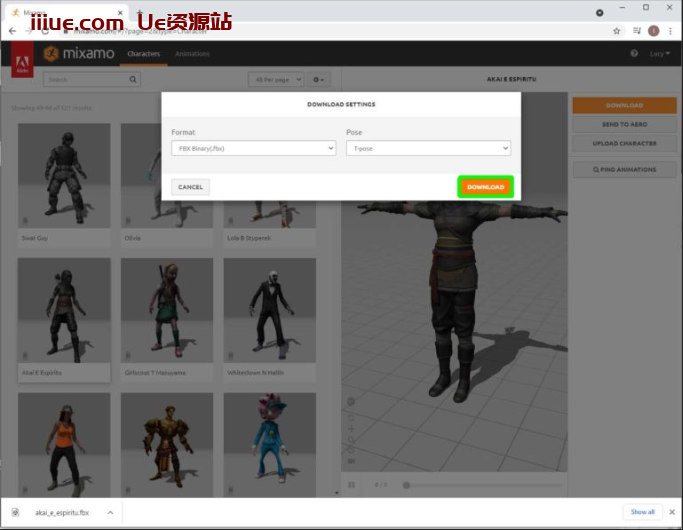This screenshot has height=530, width=683.
Task: Open the Format dropdown FBX Binary
Action: [253, 148]
